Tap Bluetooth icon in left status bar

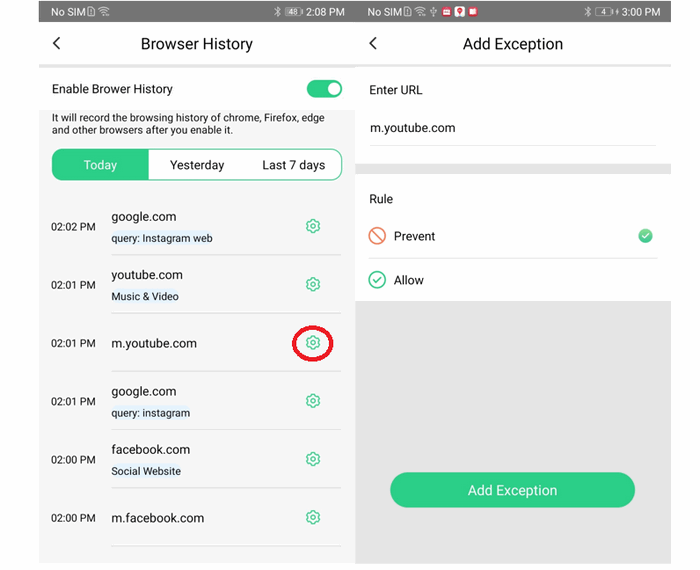coord(277,12)
